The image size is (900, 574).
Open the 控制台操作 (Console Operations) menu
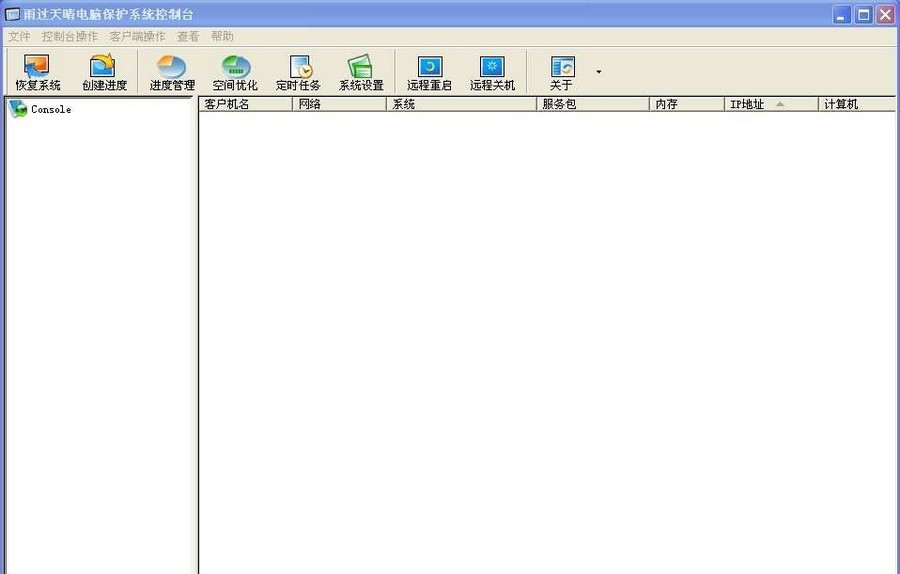tap(70, 36)
